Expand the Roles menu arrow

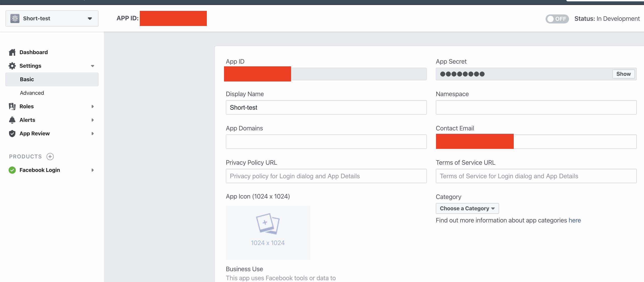point(93,106)
